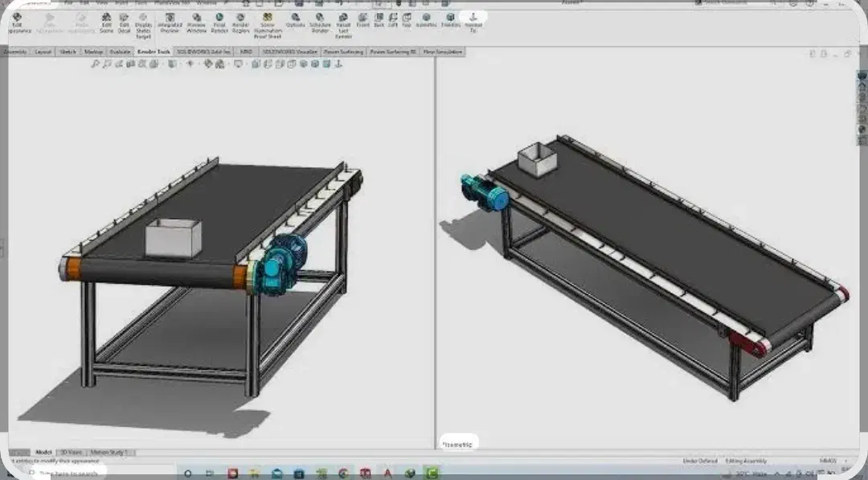This screenshot has width=868, height=480.
Task: Click the Windows taskbar search box
Action: [x=68, y=474]
